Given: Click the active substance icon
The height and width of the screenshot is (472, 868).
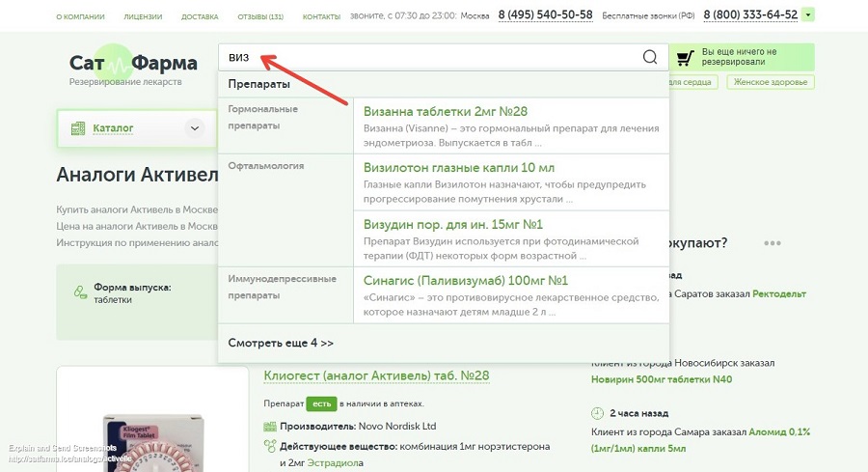Looking at the screenshot, I should click(x=270, y=446).
